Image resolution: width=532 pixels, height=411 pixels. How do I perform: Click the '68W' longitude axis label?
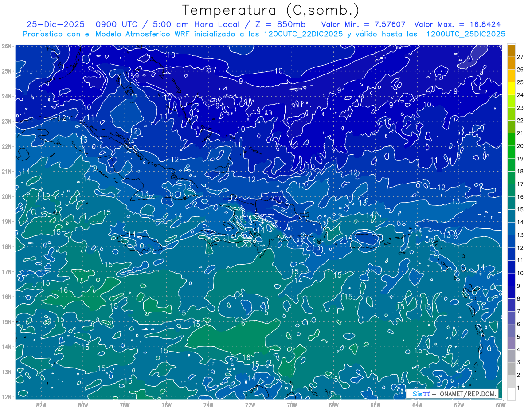tap(334, 405)
